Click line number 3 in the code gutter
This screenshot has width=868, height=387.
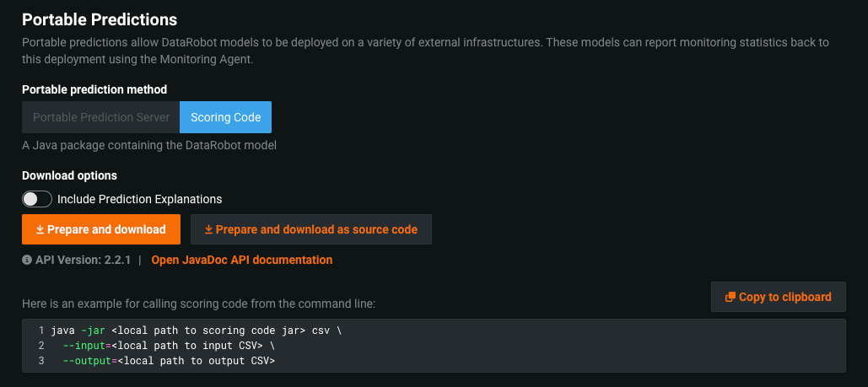40,361
